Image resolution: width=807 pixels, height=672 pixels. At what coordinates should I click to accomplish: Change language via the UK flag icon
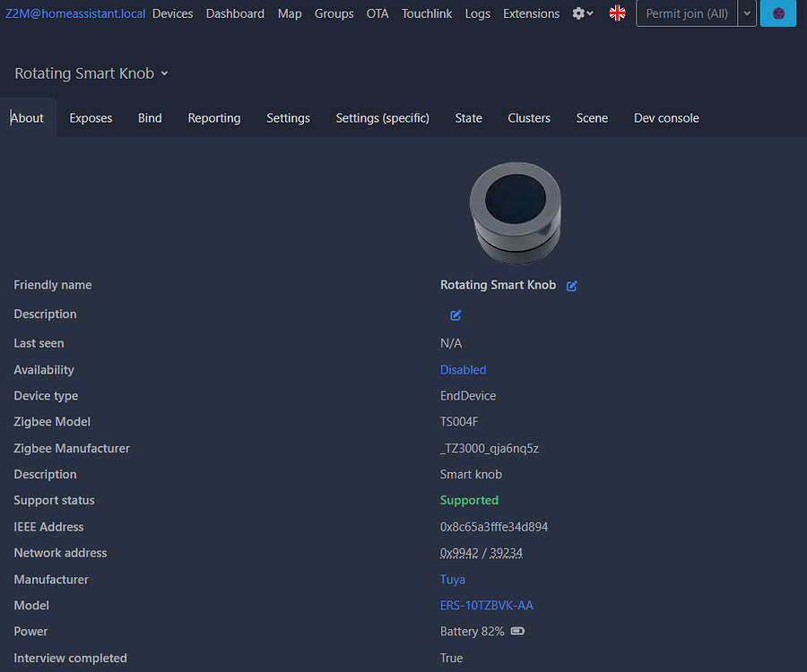[x=617, y=13]
